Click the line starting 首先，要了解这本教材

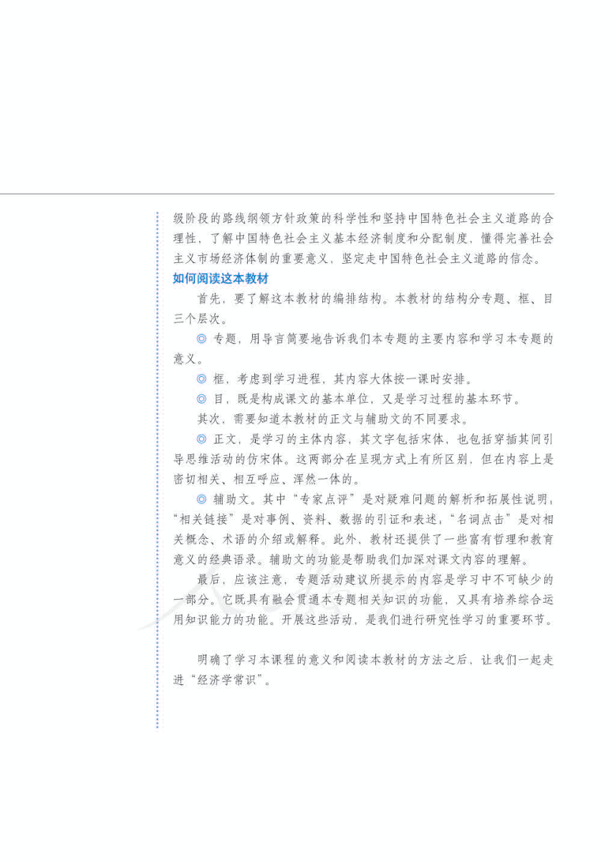point(375,300)
